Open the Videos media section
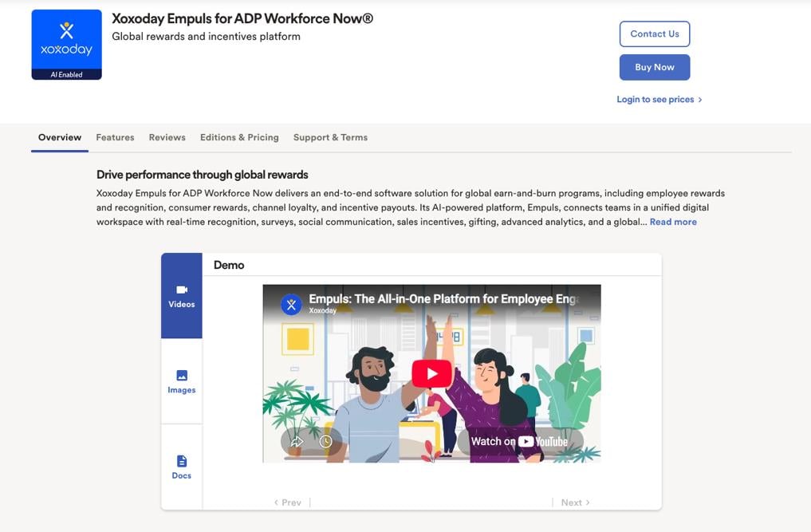This screenshot has height=532, width=811. coord(182,295)
